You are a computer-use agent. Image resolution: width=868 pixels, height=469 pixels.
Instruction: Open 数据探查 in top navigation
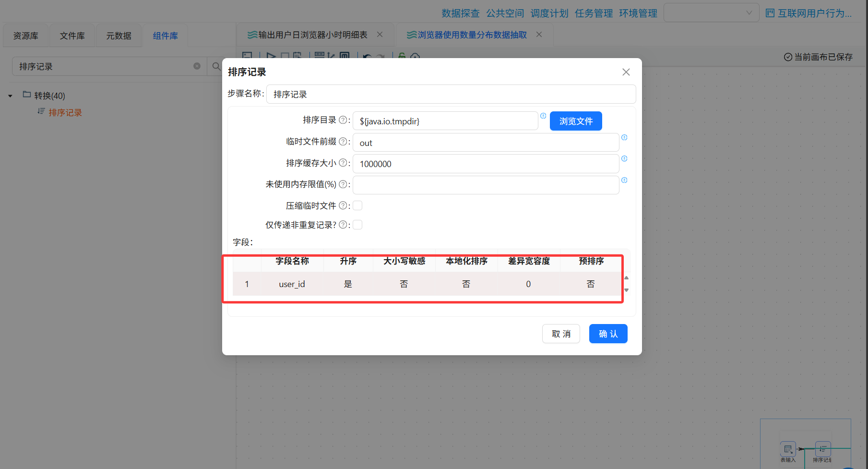460,13
